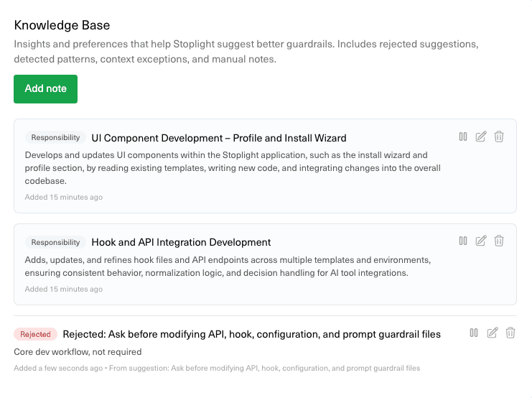Click the Add note button
532x398 pixels.
45,89
